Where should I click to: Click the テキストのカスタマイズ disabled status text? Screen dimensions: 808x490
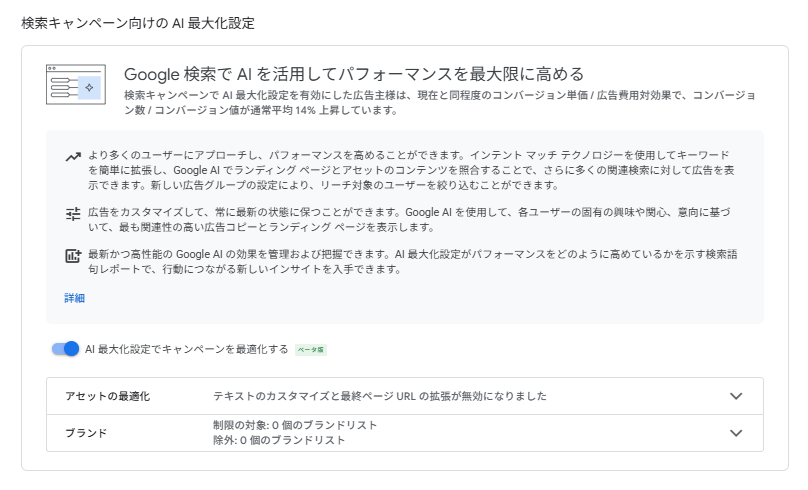pos(379,396)
